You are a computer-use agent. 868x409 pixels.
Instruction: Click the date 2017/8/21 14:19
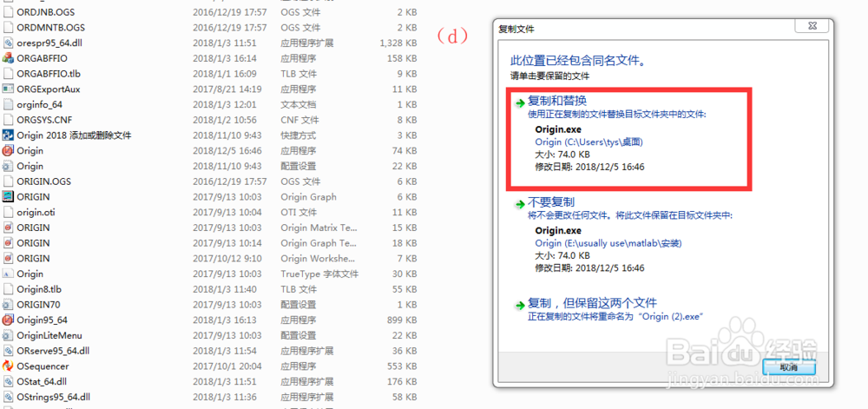point(226,89)
